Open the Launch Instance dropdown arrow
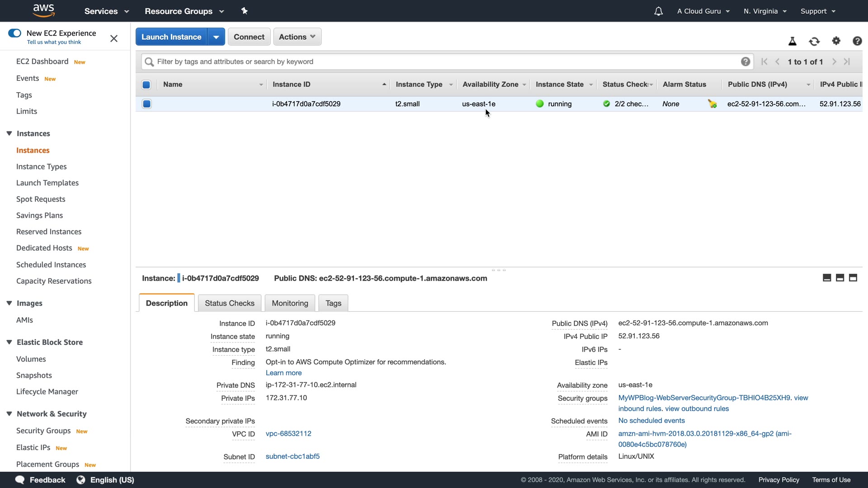Image resolution: width=868 pixels, height=488 pixels. click(x=216, y=37)
